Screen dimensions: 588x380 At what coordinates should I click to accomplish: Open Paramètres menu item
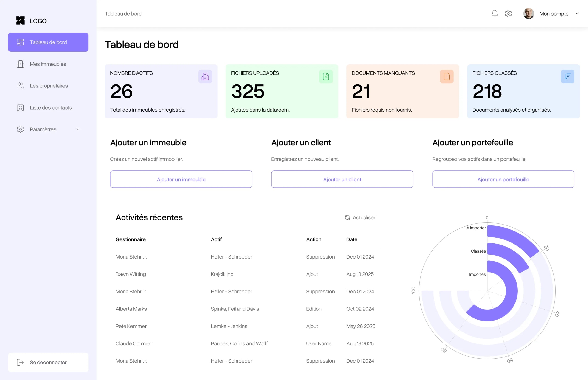pyautogui.click(x=48, y=129)
